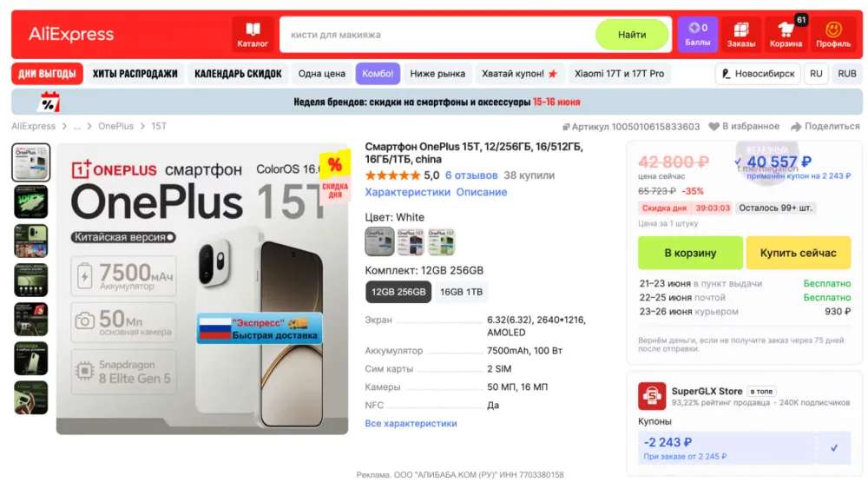Select the 16GB 1TB configuration option
This screenshot has height=489, width=868.
461,292
